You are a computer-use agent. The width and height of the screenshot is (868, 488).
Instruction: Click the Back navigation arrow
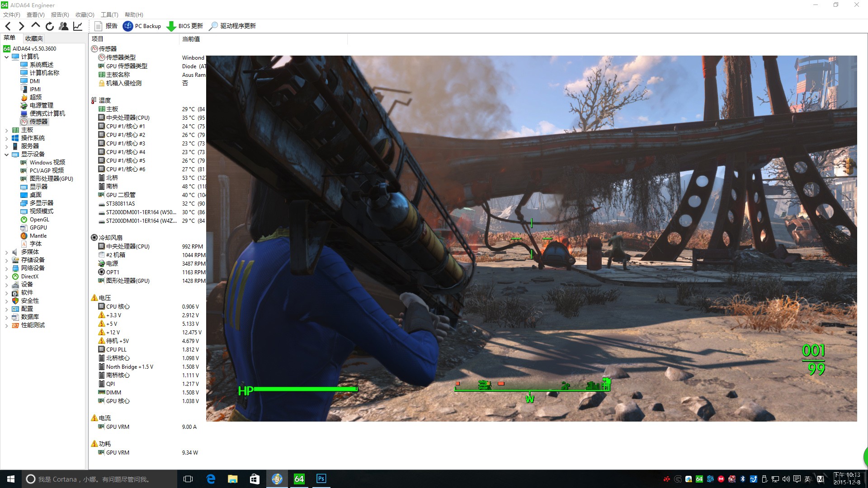coord(8,26)
